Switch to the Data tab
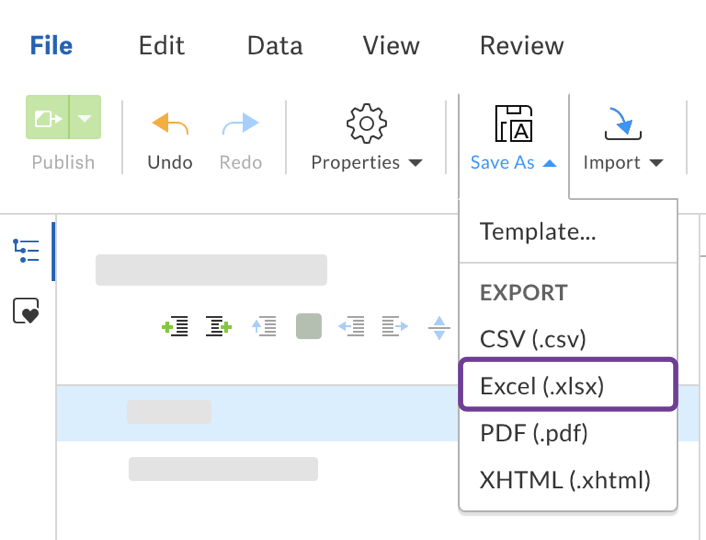The width and height of the screenshot is (706, 540). tap(275, 46)
